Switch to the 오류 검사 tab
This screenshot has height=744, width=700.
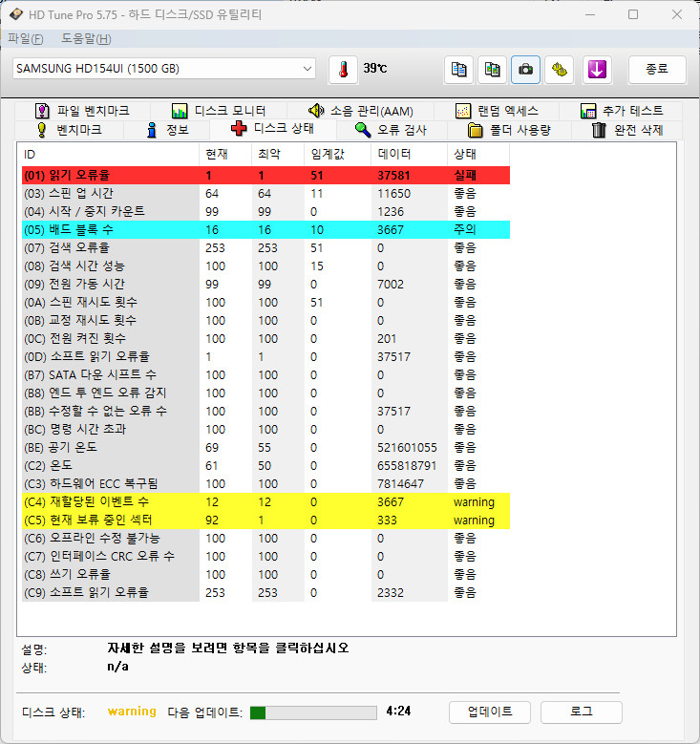392,130
